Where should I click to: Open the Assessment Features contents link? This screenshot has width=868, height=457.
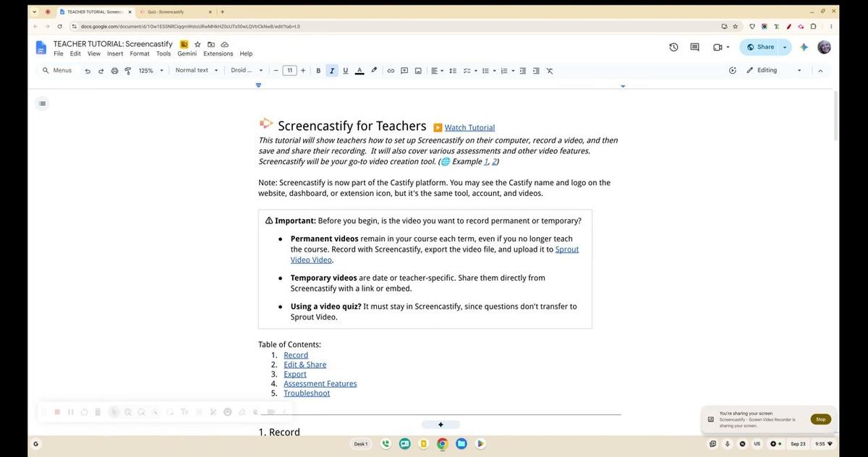(320, 383)
